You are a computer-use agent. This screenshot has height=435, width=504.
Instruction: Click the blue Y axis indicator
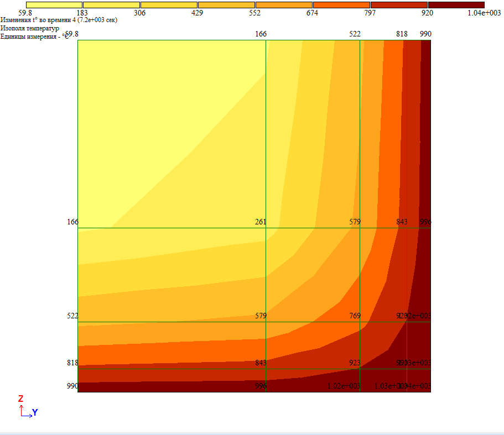point(35,412)
